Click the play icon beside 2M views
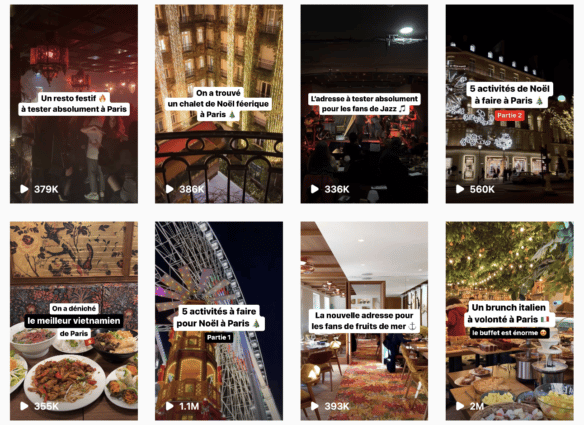The width and height of the screenshot is (584, 425). tap(460, 406)
